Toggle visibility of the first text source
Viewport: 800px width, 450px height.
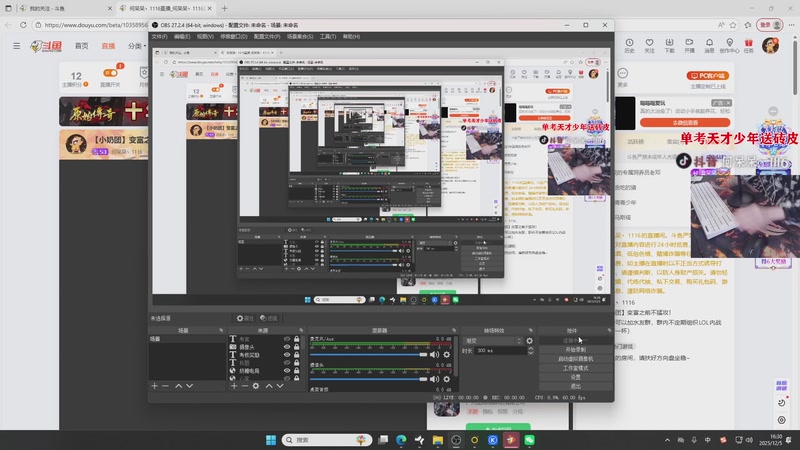coord(287,339)
